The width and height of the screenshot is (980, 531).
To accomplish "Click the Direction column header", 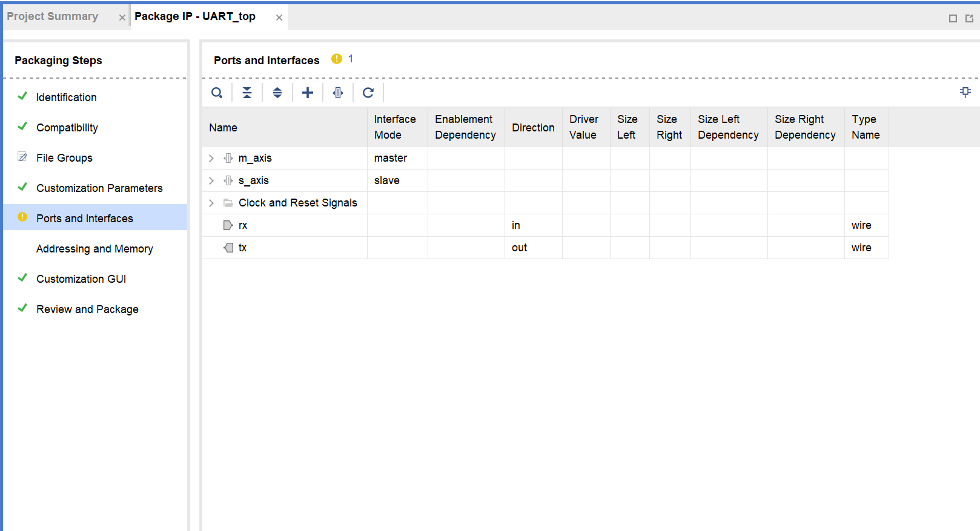I will pyautogui.click(x=533, y=128).
